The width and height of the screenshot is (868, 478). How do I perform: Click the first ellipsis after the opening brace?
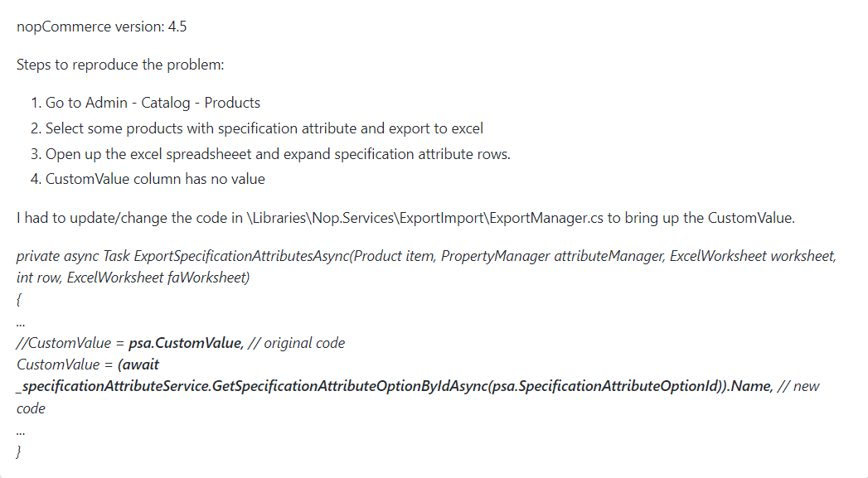click(x=21, y=322)
